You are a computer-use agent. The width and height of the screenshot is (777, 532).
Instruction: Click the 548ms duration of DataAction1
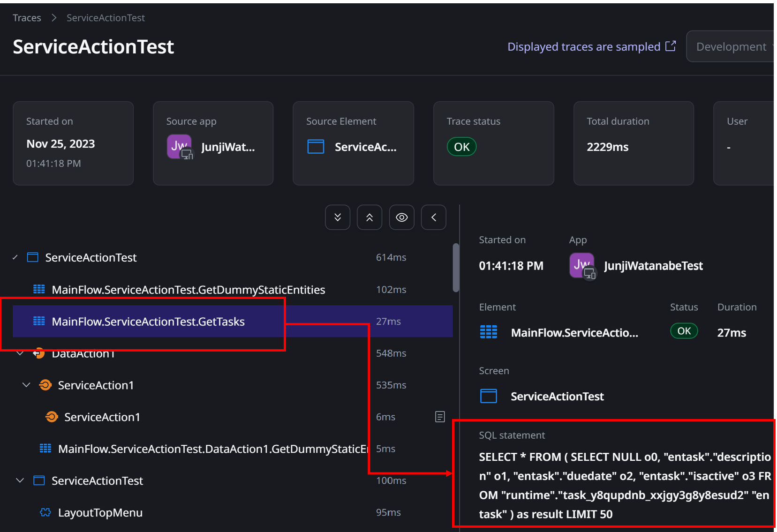pos(391,353)
